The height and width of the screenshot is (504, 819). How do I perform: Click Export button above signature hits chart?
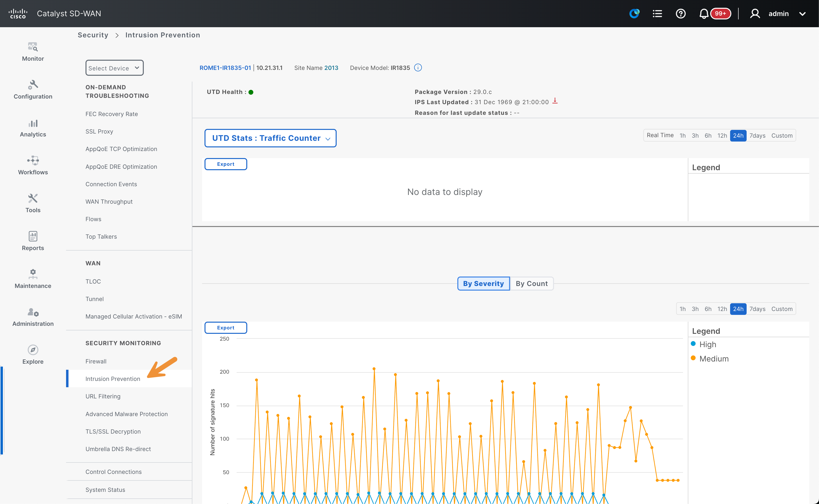pyautogui.click(x=226, y=328)
